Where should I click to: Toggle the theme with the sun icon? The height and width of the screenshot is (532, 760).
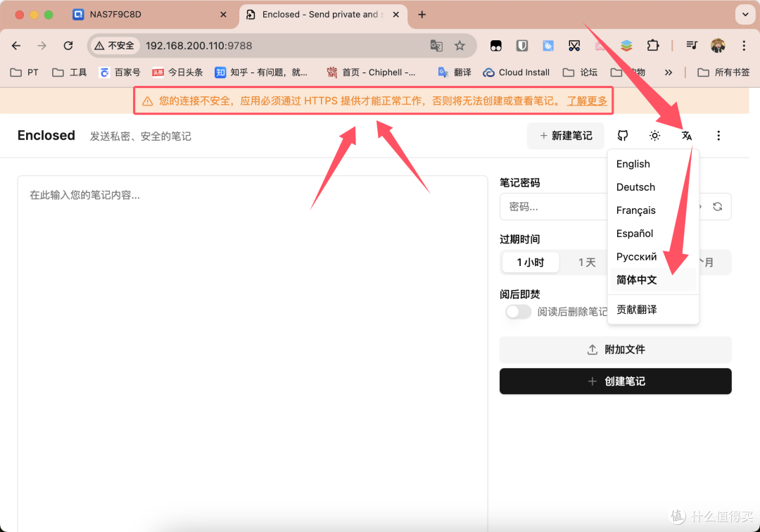(x=654, y=135)
